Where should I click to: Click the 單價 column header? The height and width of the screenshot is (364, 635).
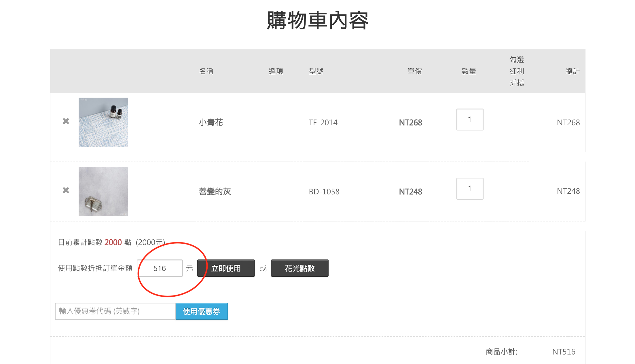click(415, 71)
